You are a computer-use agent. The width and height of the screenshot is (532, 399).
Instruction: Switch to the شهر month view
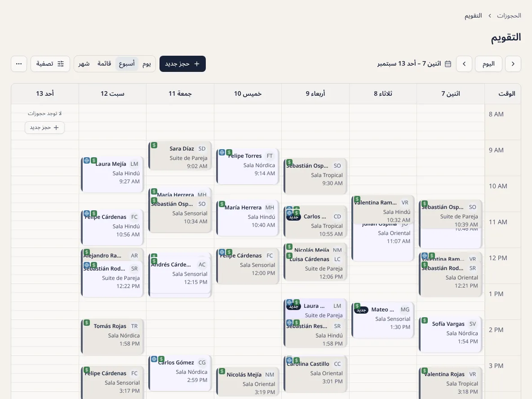point(84,64)
